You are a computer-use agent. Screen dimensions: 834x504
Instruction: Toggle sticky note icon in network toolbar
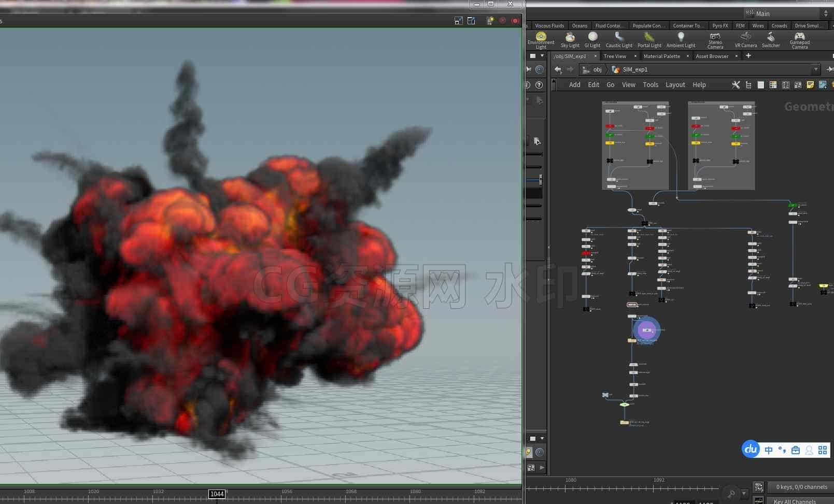[810, 85]
